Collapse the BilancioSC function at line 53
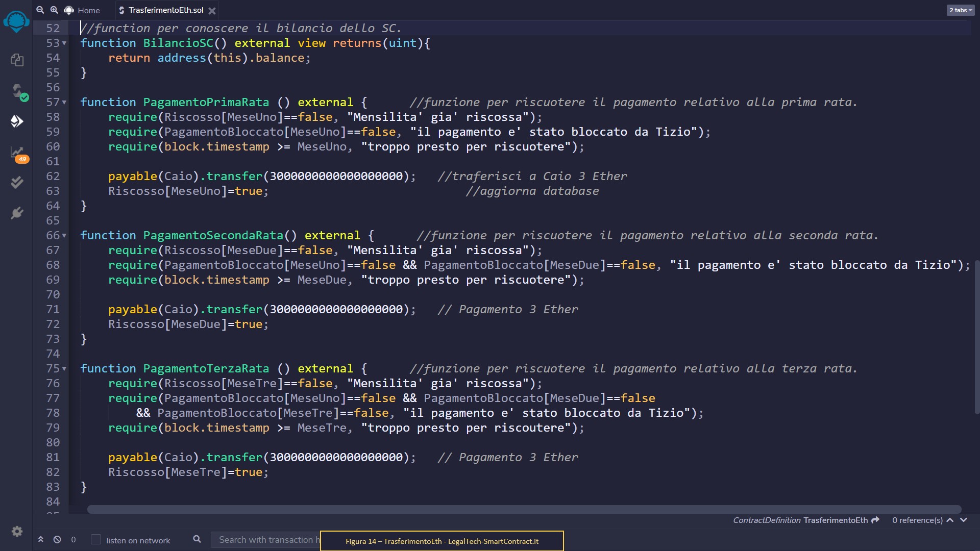 click(64, 43)
